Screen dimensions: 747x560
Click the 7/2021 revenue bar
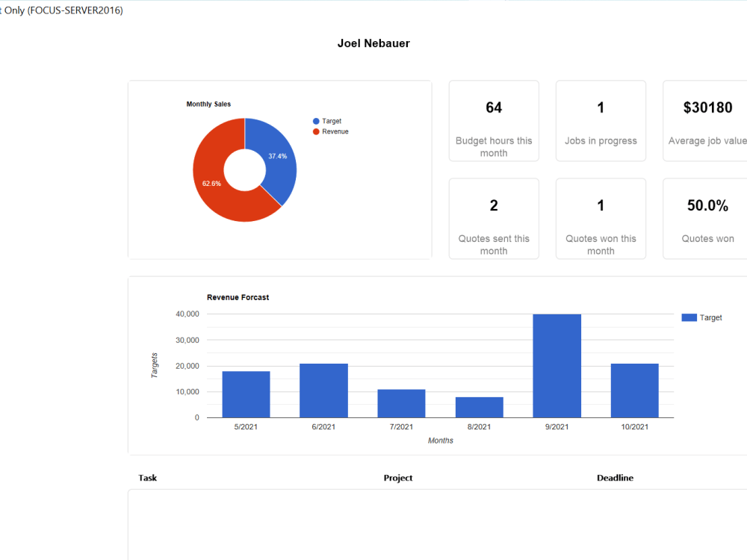(x=402, y=403)
